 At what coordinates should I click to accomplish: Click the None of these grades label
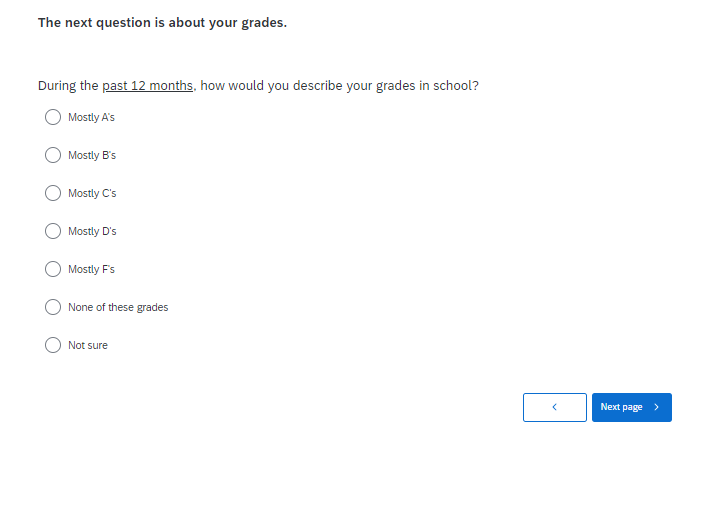[118, 307]
